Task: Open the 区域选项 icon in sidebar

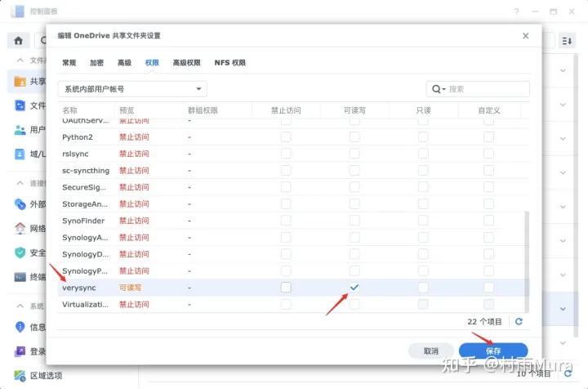Action: click(x=20, y=375)
